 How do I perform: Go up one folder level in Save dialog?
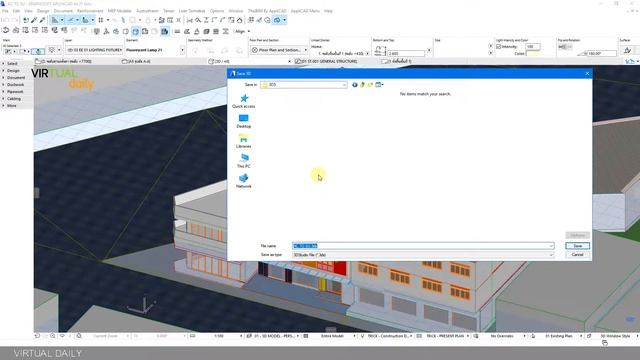click(362, 84)
